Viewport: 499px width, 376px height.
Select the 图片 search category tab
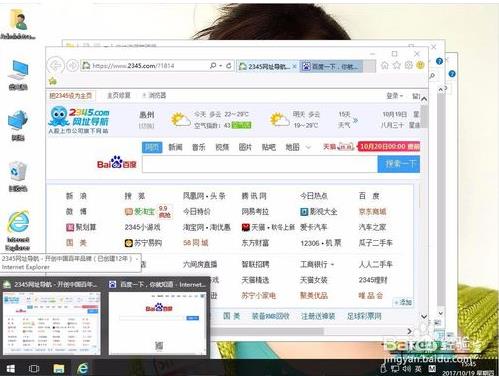pyautogui.click(x=245, y=147)
